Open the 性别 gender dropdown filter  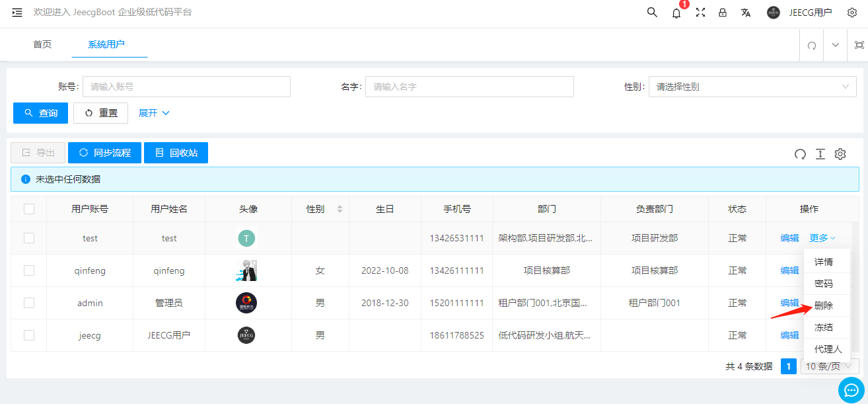pyautogui.click(x=752, y=87)
